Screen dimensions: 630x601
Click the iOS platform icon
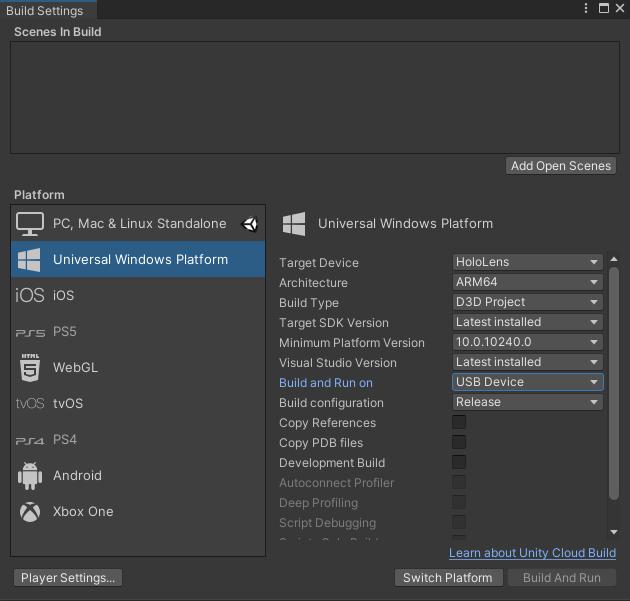pos(30,295)
